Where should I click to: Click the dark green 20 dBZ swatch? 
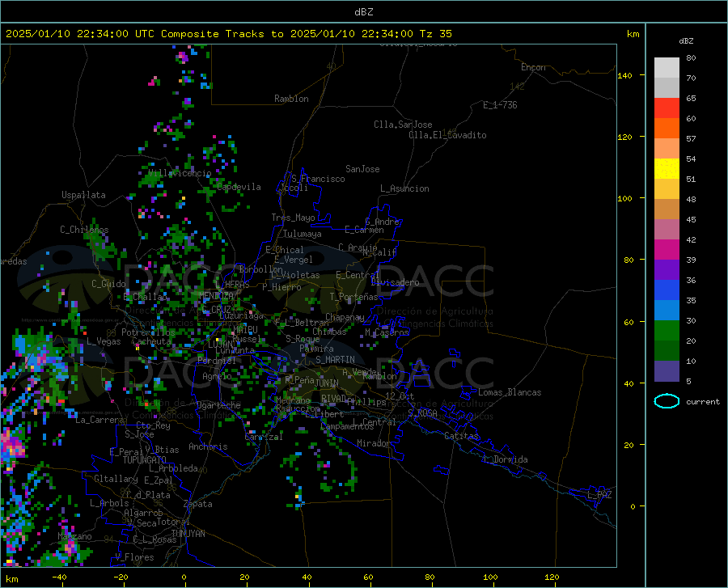667,350
